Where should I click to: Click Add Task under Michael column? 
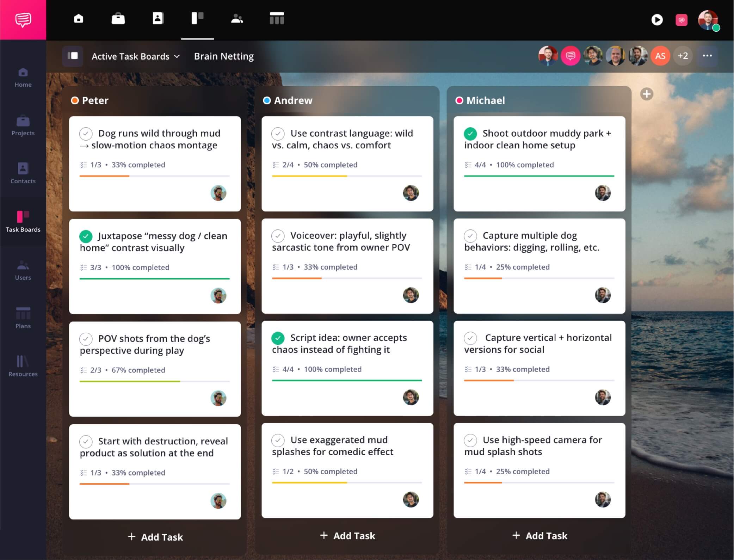coord(539,536)
